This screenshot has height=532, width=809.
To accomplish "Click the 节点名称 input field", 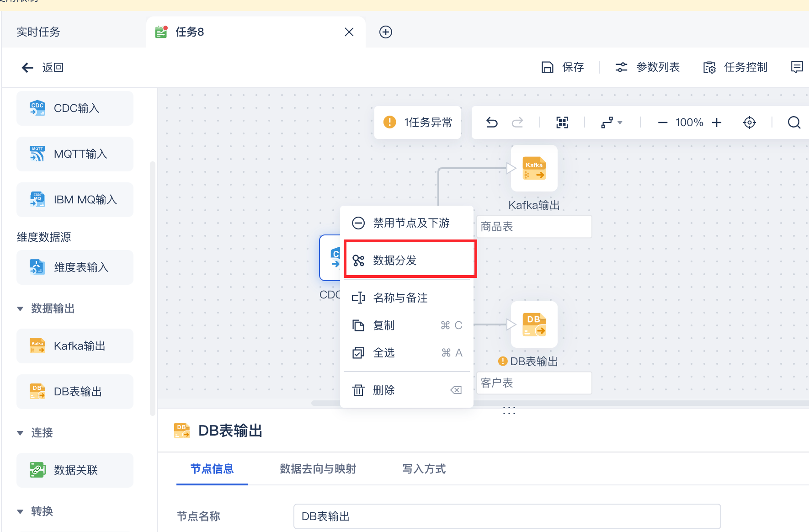I will tap(506, 516).
